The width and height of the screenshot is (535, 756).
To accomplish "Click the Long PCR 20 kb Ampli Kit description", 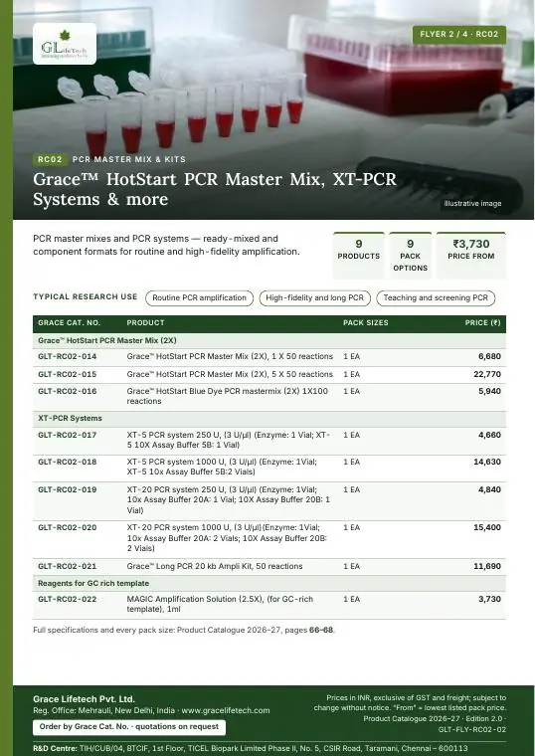I will click(x=215, y=567).
